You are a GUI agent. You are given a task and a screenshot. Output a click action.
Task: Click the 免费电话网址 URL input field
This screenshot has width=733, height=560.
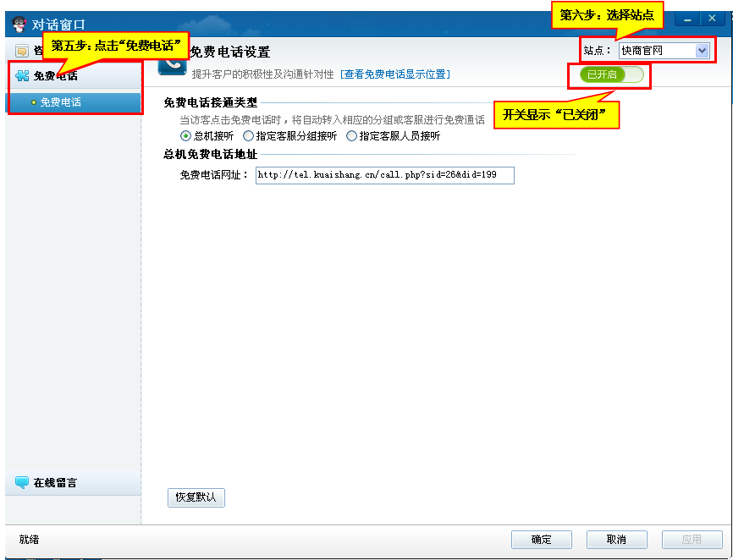(x=384, y=175)
